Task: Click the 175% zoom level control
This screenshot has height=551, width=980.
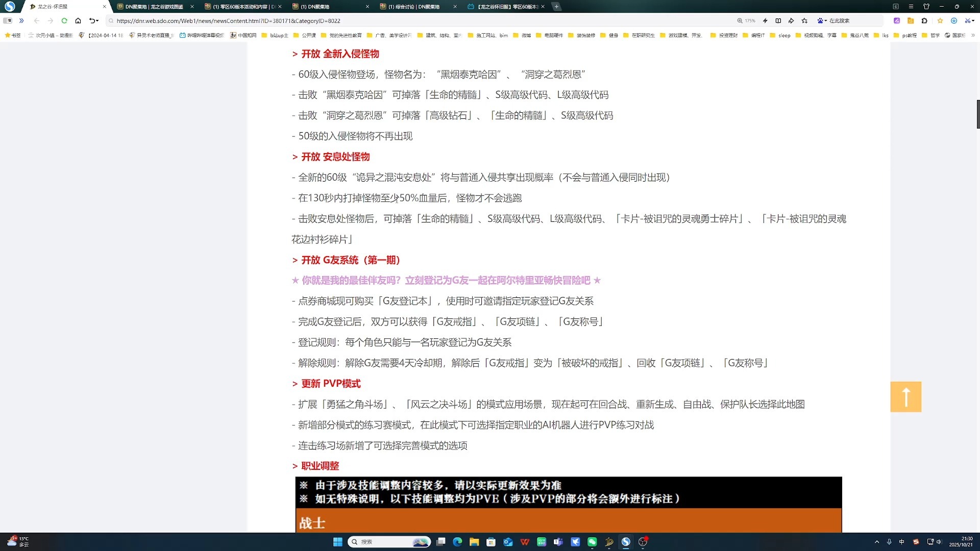Action: coord(747,21)
